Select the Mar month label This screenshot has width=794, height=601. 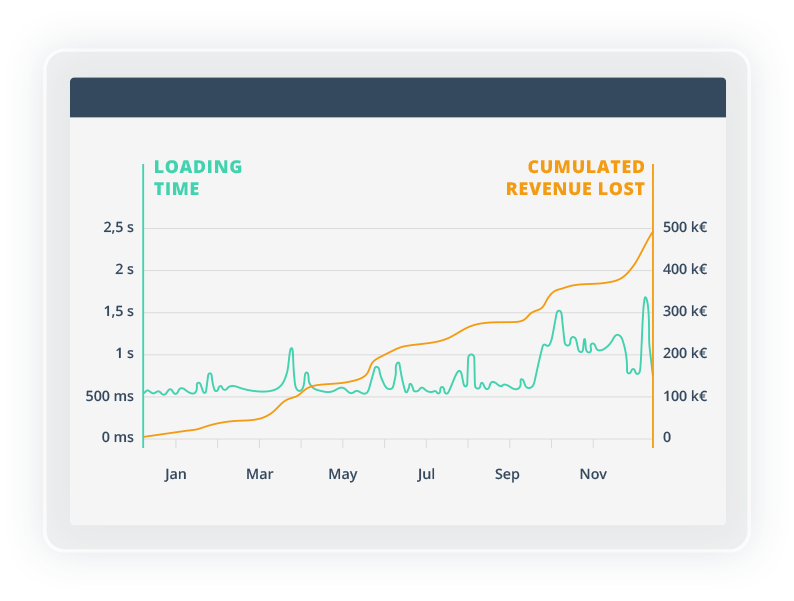(260, 474)
